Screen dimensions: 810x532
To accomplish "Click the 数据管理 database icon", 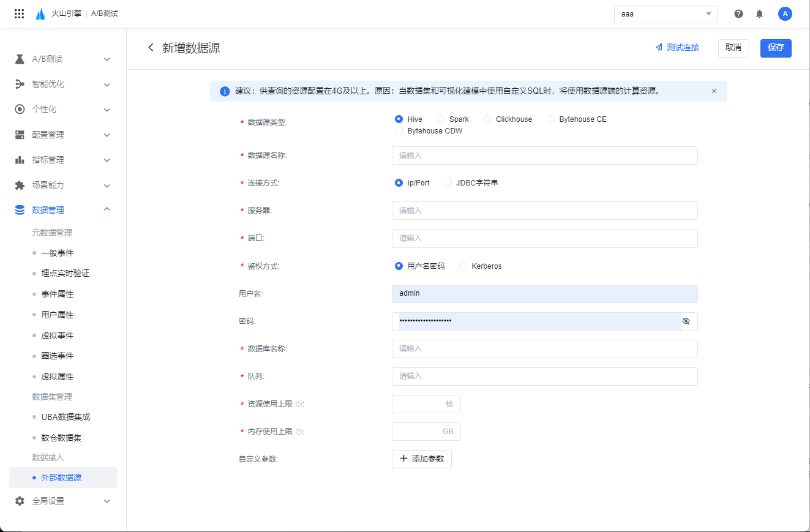I will 20,210.
